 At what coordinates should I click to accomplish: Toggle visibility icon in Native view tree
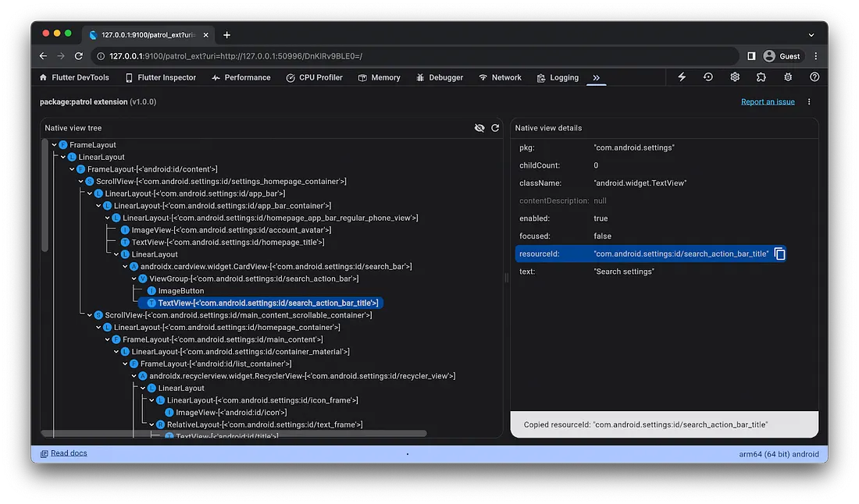pyautogui.click(x=479, y=127)
